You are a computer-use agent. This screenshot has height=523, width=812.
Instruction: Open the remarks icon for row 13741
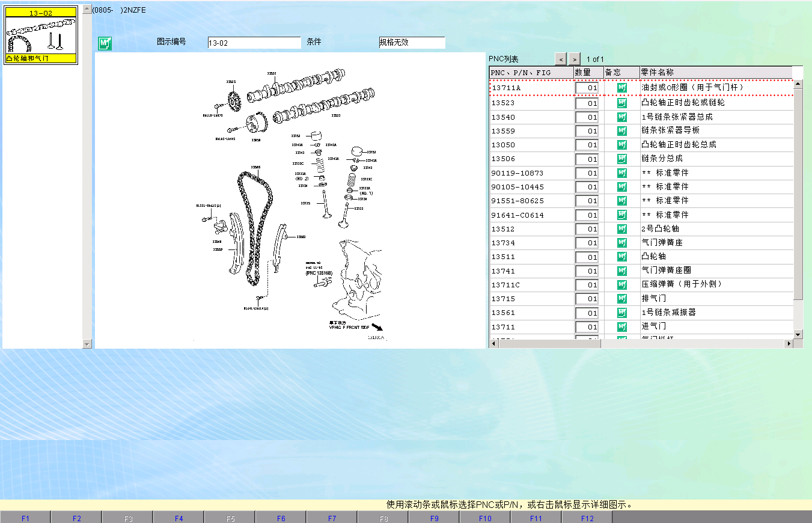[622, 271]
